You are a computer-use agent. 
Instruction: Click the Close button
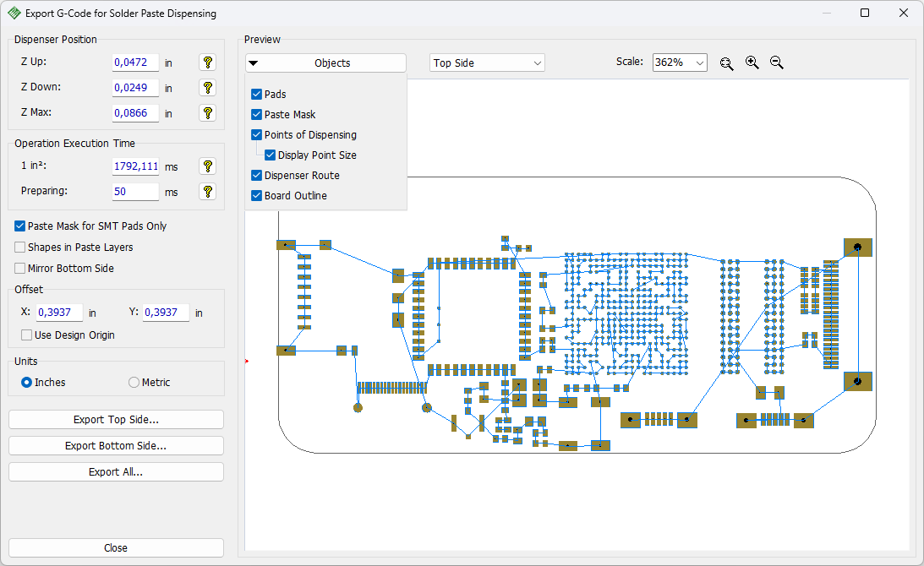click(116, 547)
